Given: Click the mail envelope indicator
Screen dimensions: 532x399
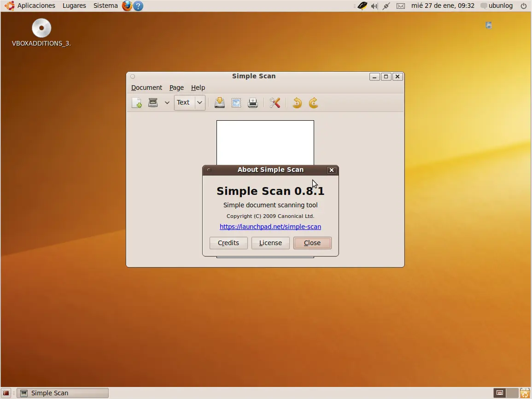Looking at the screenshot, I should pos(401,6).
